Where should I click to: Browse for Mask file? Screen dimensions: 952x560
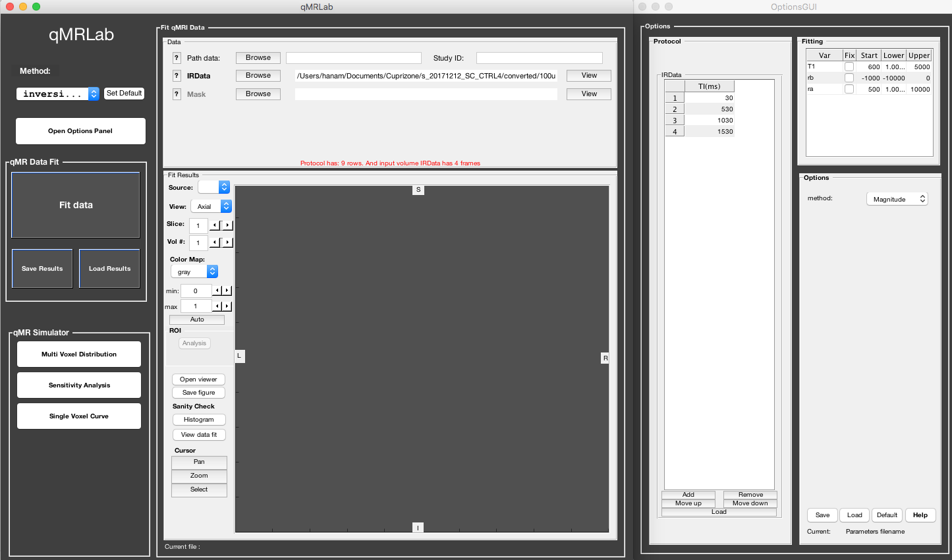[x=258, y=94]
